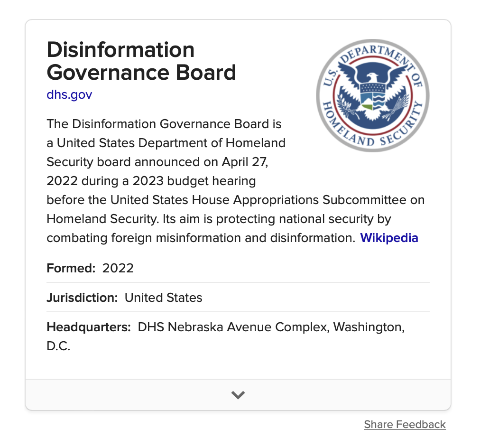
Task: Click the United States jurisdiction value
Action: [164, 298]
